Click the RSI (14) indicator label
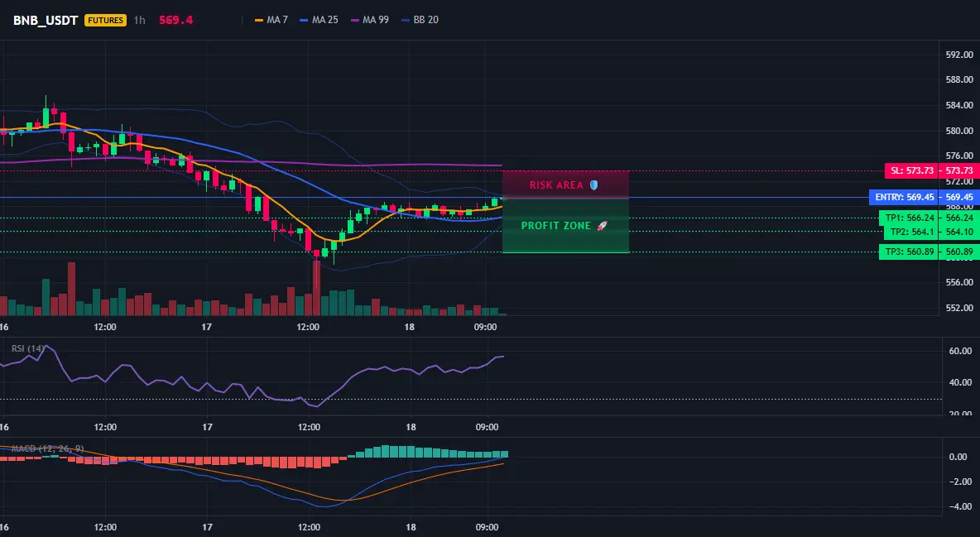The height and width of the screenshot is (537, 980). (28, 348)
